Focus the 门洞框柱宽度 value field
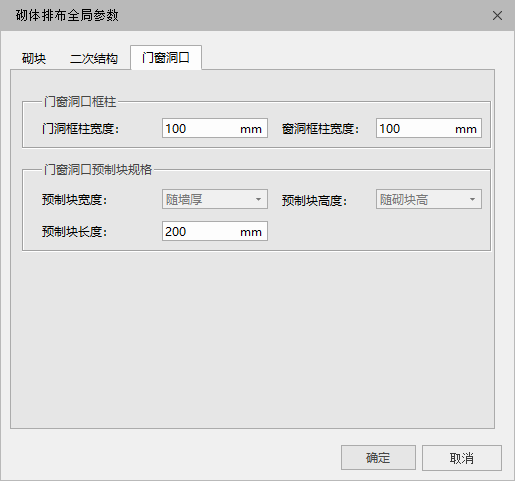Screen dimensions: 515x481 (x=215, y=128)
